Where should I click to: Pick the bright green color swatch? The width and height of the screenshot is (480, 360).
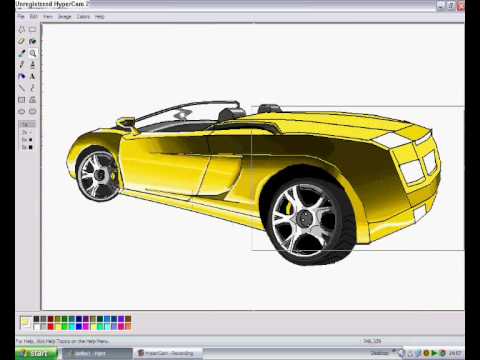pos(64,326)
